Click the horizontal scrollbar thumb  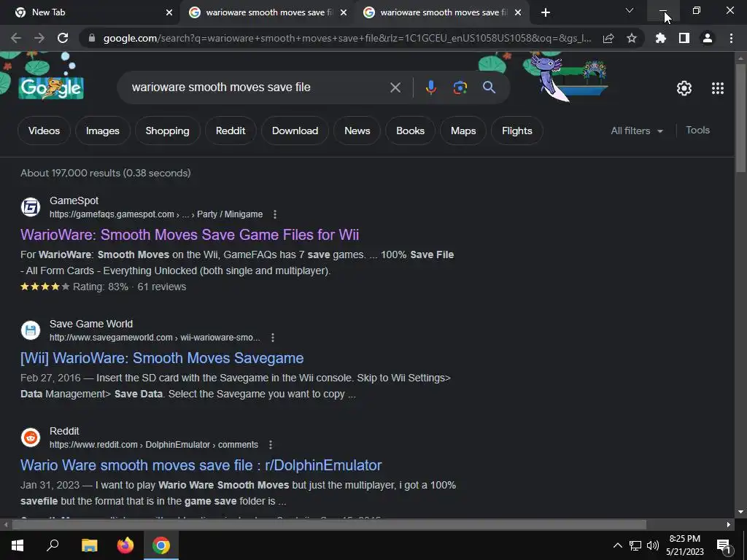click(329, 524)
